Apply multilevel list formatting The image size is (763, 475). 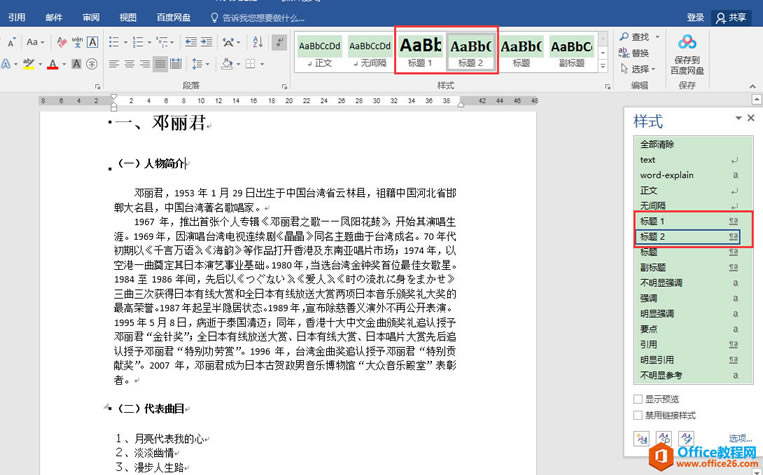(163, 42)
